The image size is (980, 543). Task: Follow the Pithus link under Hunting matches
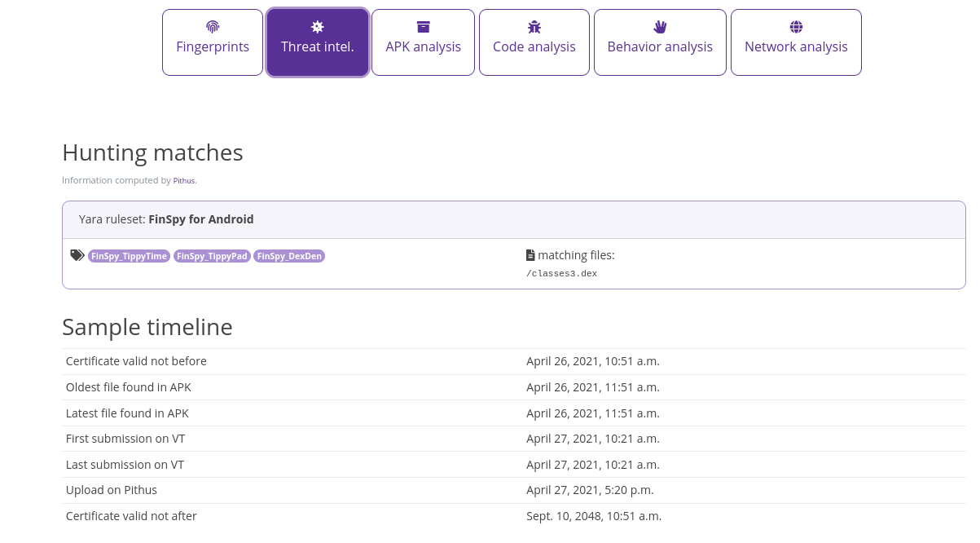click(184, 181)
